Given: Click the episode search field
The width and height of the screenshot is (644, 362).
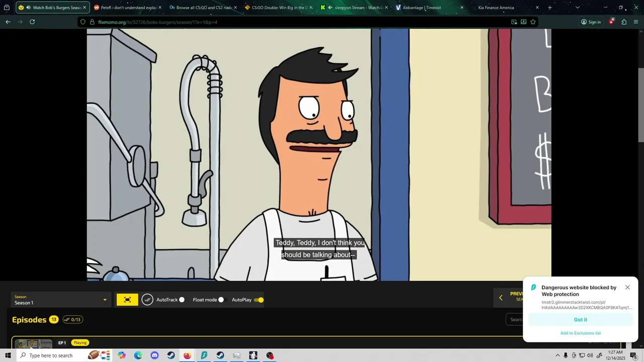Looking at the screenshot, I should point(515,319).
